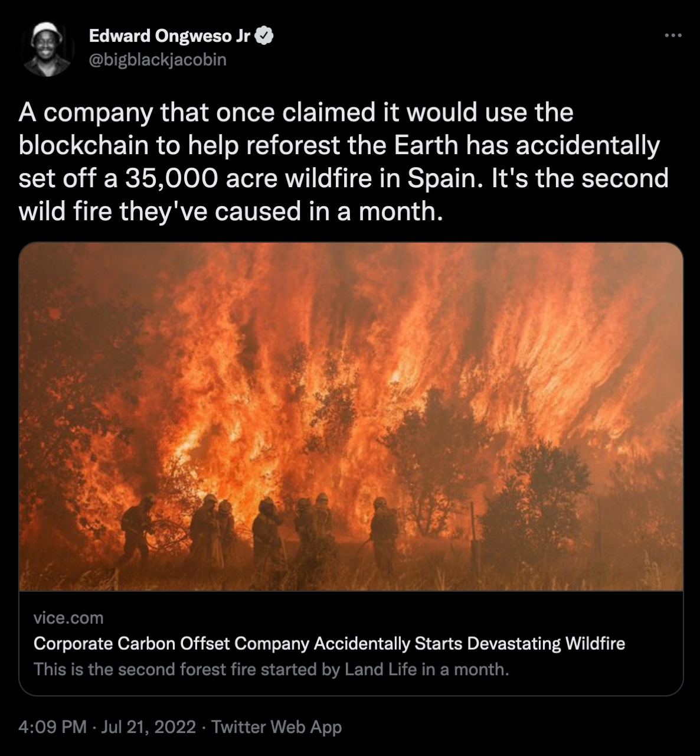Click the Jul 21, 2022 date

point(148,726)
